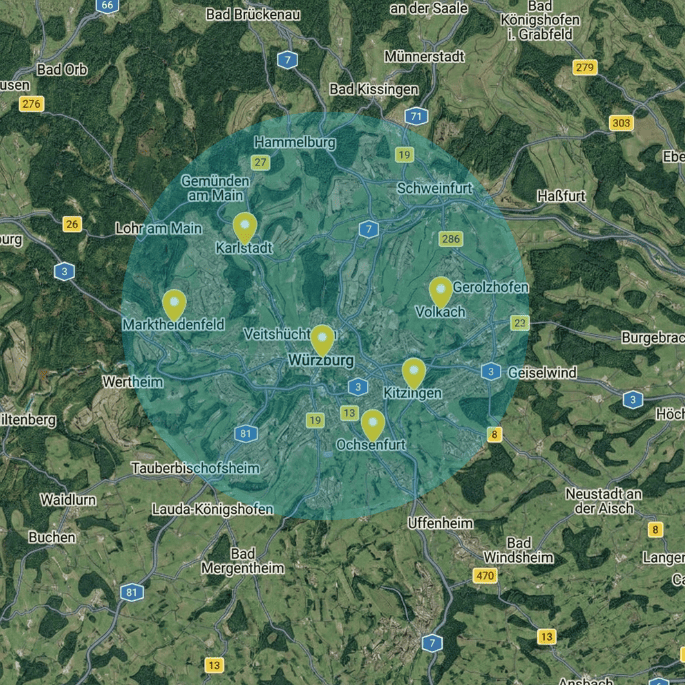Image resolution: width=685 pixels, height=685 pixels.
Task: Click the yellow 303 road sign
Action: 621,123
